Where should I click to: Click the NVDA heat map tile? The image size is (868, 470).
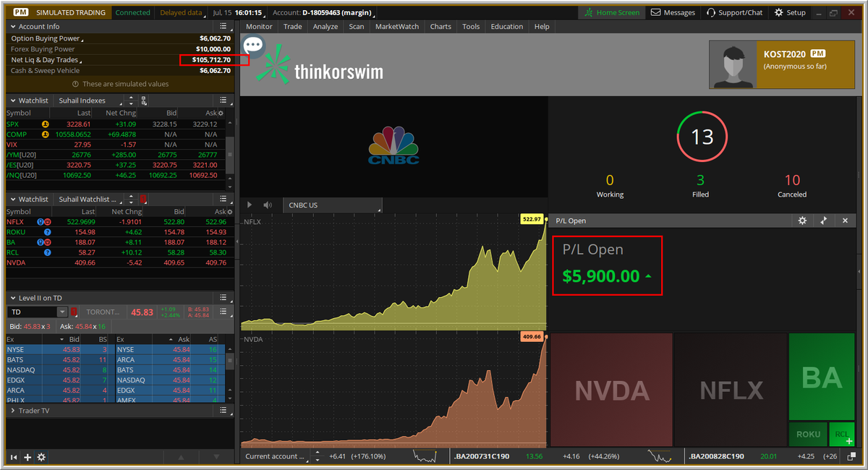pos(612,390)
